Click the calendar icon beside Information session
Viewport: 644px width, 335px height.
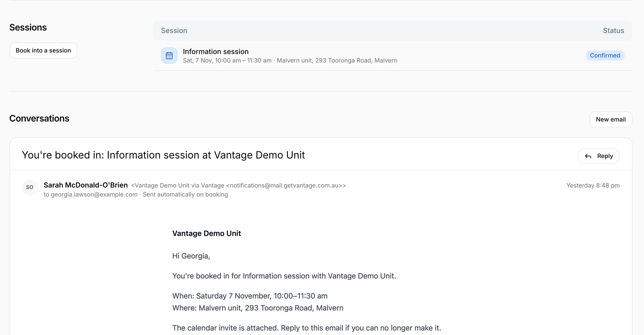[169, 55]
